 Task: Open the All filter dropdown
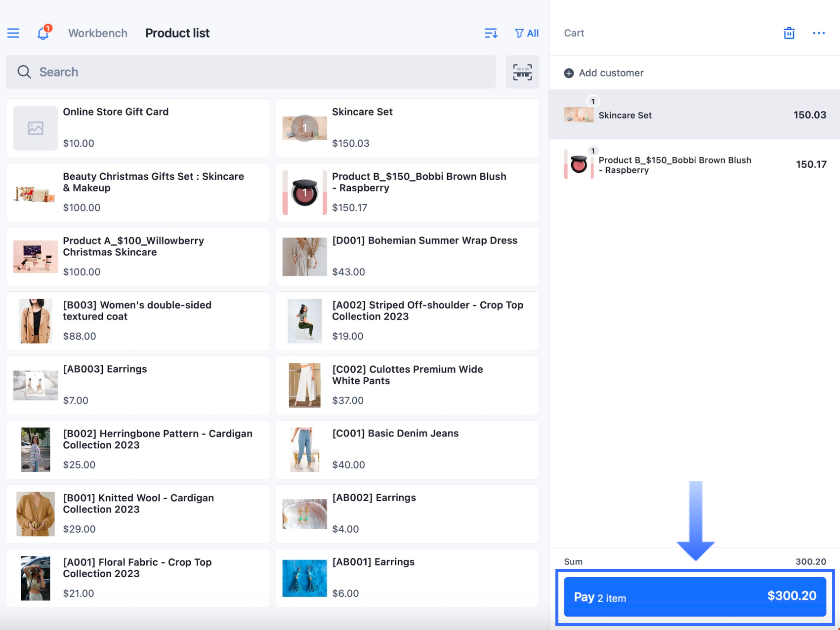[x=527, y=33]
